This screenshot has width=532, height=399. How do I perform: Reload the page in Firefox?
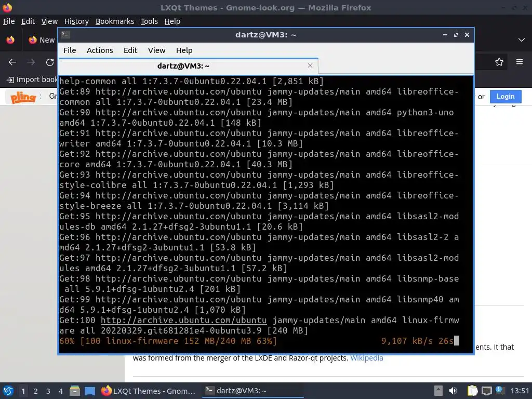(50, 62)
